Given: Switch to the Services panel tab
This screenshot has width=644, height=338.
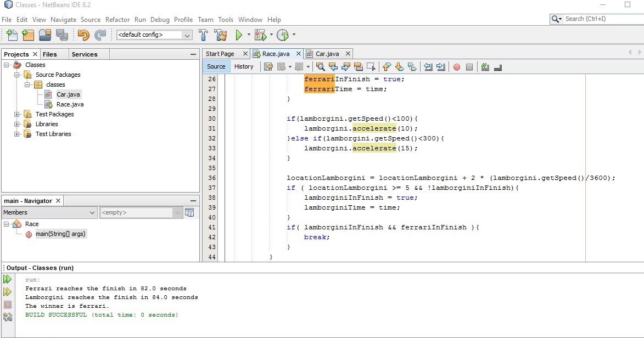Looking at the screenshot, I should coord(85,54).
